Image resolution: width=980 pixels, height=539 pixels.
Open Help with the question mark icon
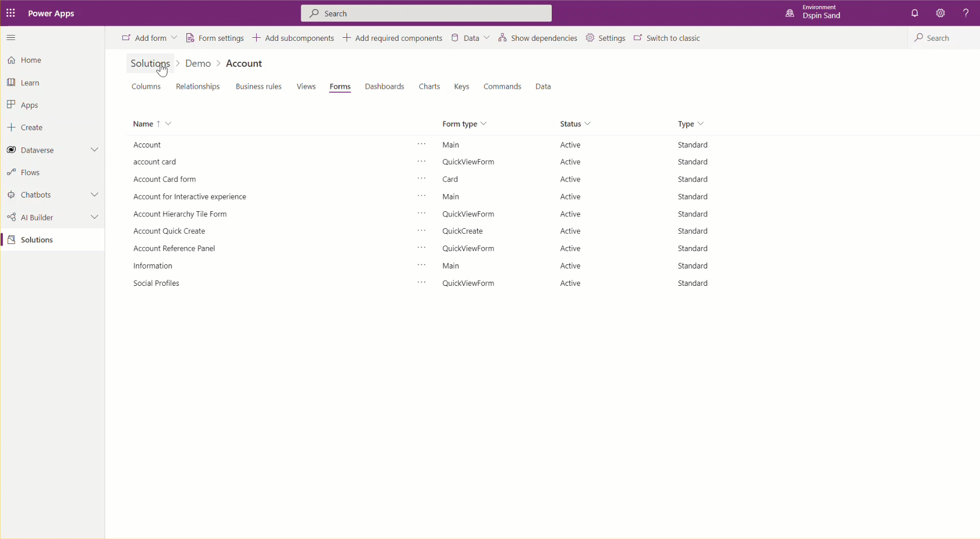pyautogui.click(x=966, y=13)
